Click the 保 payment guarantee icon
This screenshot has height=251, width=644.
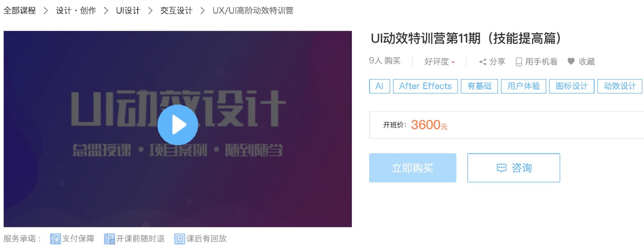click(55, 239)
